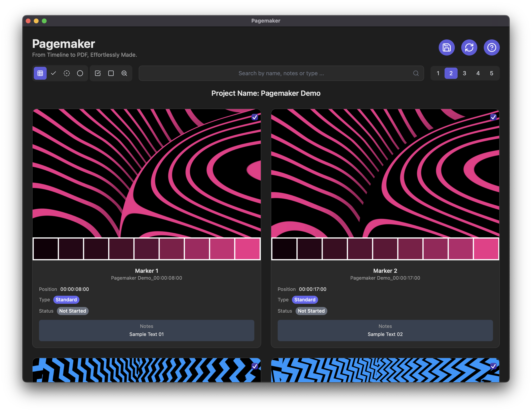This screenshot has height=412, width=532.
Task: Pick the brightest pink swatch in Marker 1 palette
Action: pos(248,249)
